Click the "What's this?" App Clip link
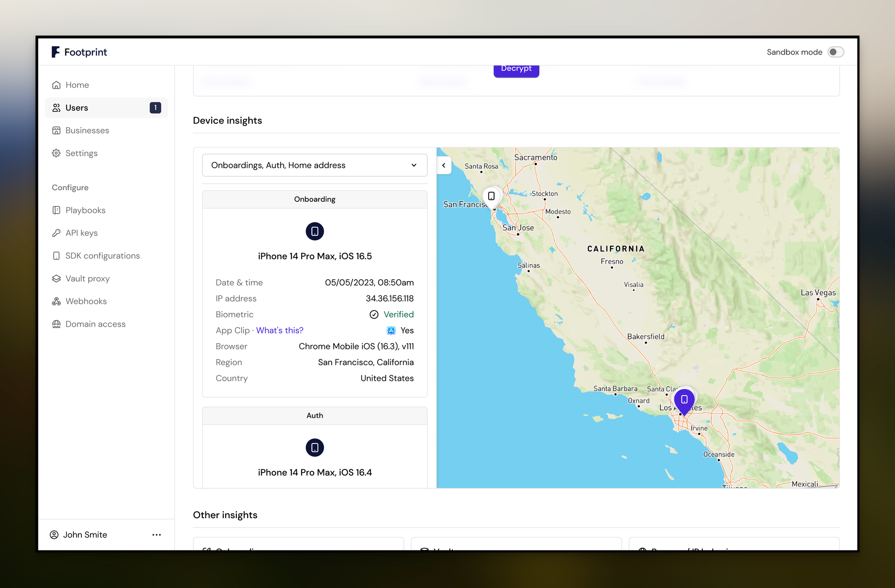 tap(280, 331)
